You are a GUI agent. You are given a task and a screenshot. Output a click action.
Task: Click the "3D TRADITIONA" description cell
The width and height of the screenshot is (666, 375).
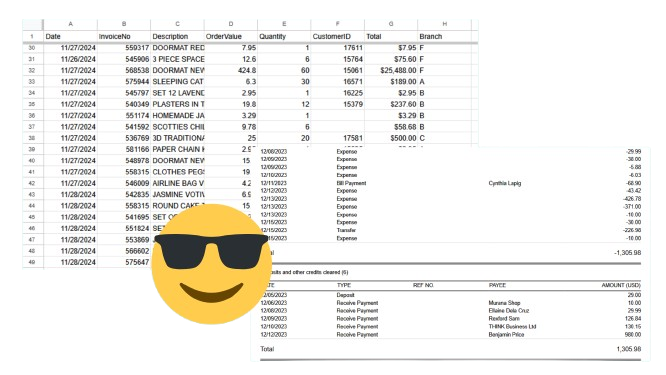tap(178, 138)
